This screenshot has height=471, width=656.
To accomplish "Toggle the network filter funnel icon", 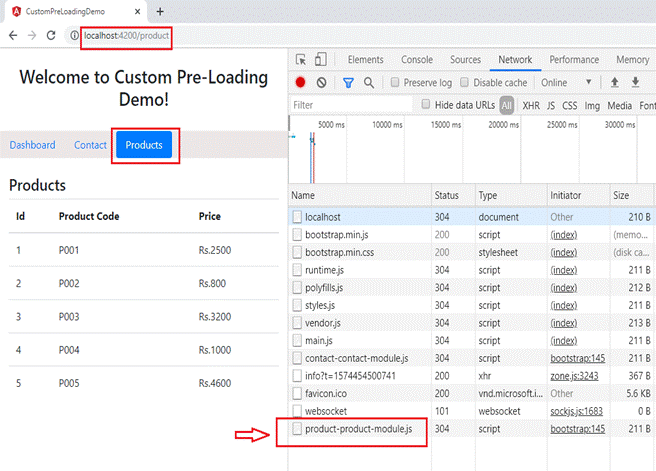I will [x=348, y=82].
